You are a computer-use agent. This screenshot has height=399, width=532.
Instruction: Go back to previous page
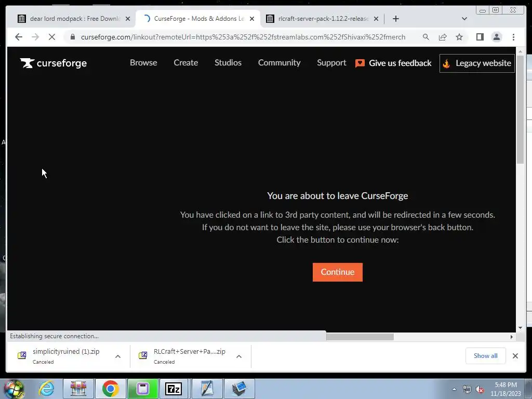[19, 37]
